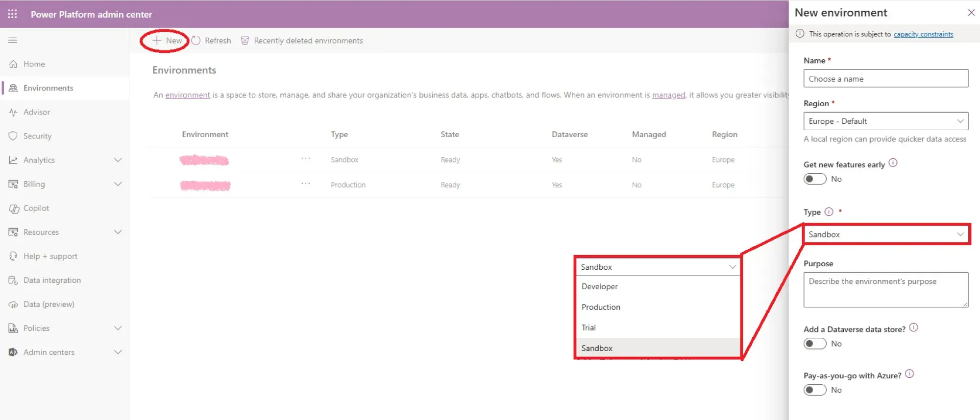This screenshot has width=980, height=420.
Task: Expand the Billing section chevron
Action: [118, 184]
